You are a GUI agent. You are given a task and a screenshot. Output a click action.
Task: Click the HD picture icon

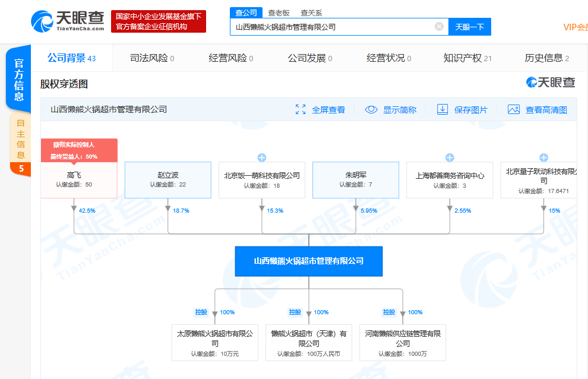(x=514, y=109)
